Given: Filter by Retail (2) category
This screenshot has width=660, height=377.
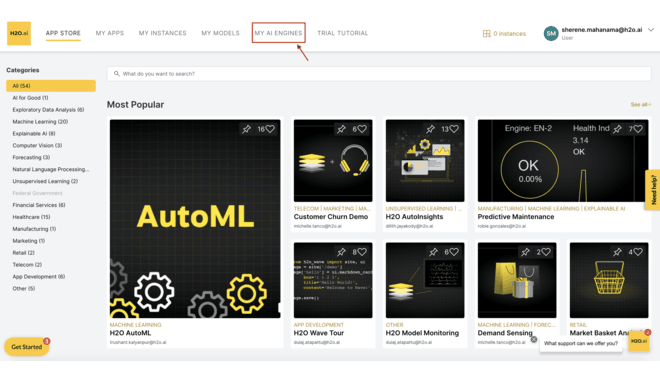Looking at the screenshot, I should click(x=24, y=253).
